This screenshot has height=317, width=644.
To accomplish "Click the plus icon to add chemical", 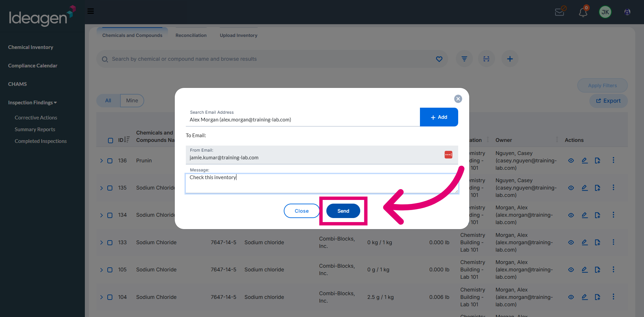I will pyautogui.click(x=510, y=59).
